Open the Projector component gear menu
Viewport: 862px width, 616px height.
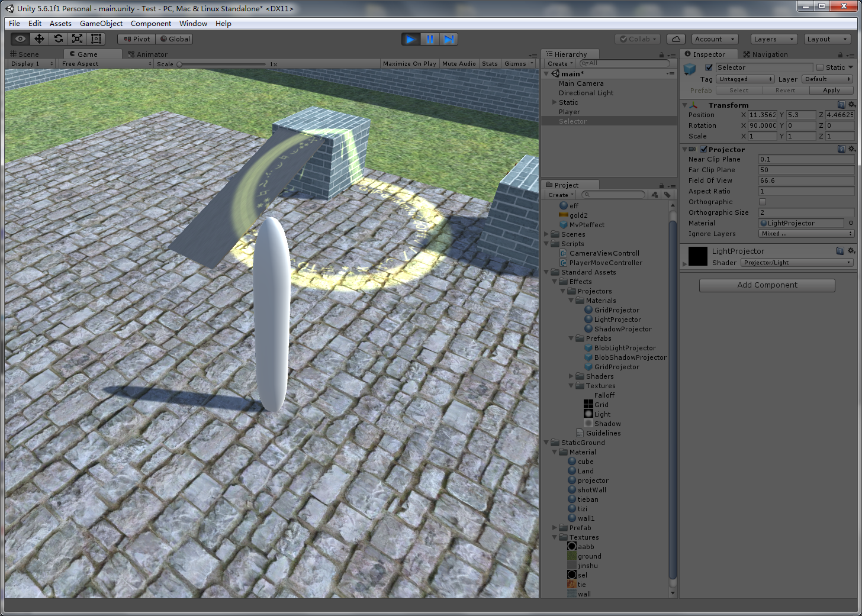(x=851, y=149)
